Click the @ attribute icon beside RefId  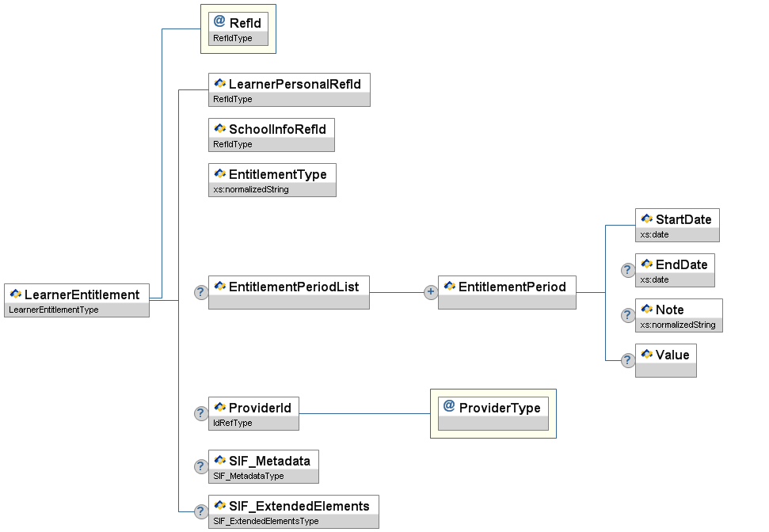[x=219, y=22]
